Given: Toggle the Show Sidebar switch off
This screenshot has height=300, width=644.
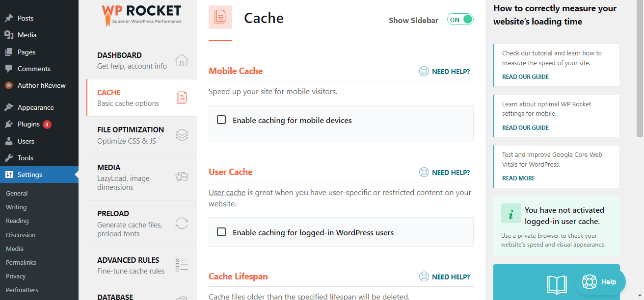Looking at the screenshot, I should coord(460,20).
